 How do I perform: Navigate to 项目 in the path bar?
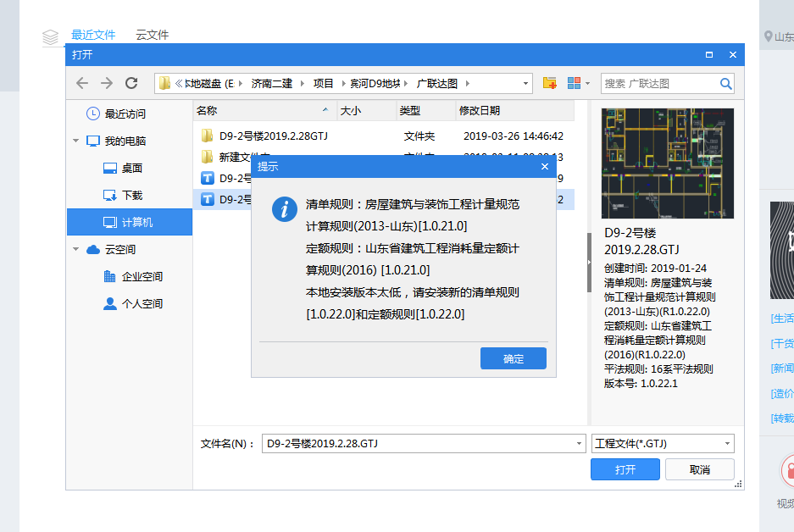(323, 84)
